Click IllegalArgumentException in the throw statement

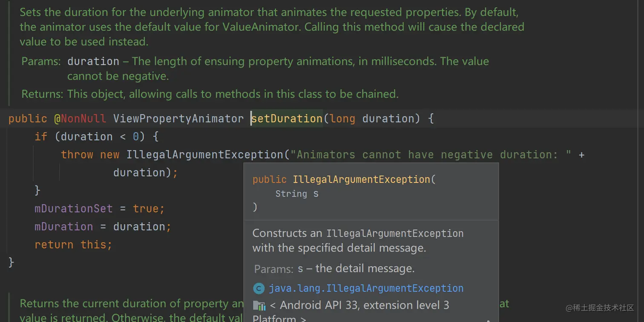tap(204, 154)
